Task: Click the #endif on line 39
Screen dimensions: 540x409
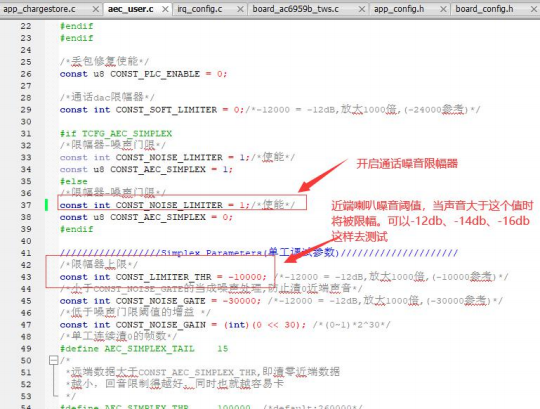Action: pyautogui.click(x=76, y=229)
